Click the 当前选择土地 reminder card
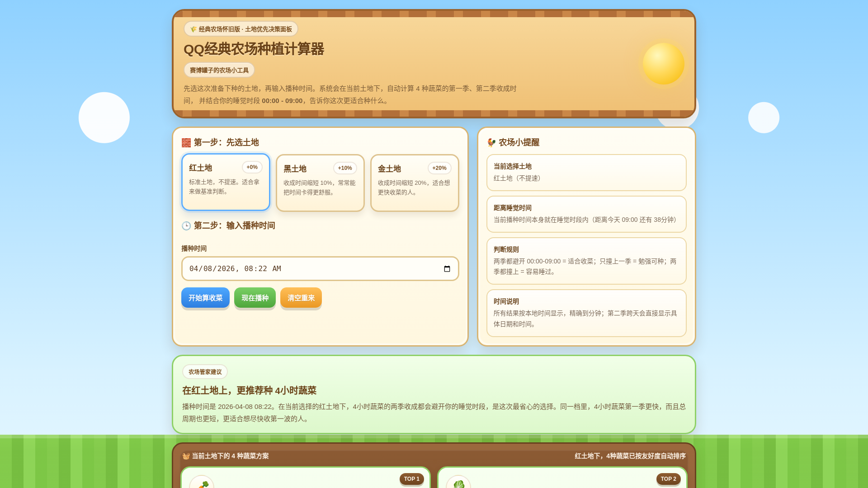Viewport: 868px width, 488px height. pos(586,173)
